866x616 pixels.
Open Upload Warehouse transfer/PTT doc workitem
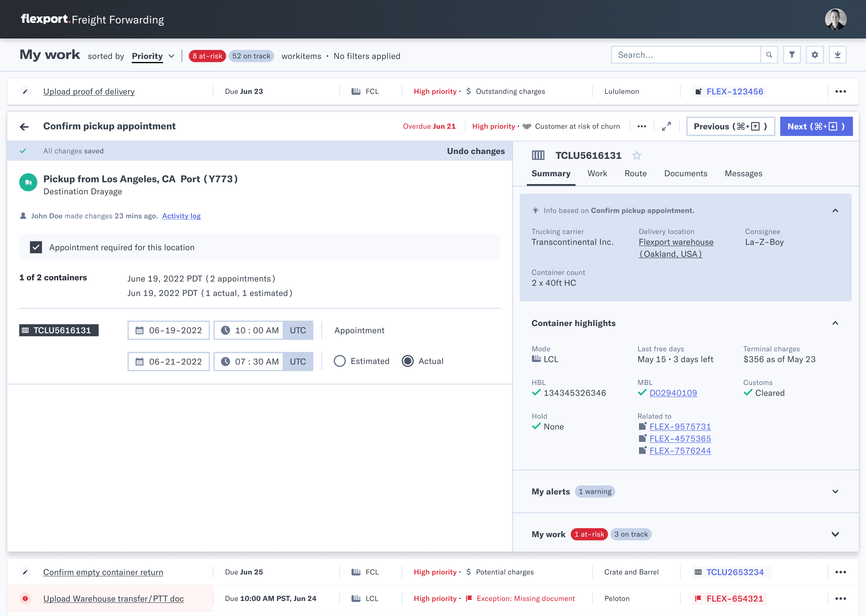113,599
